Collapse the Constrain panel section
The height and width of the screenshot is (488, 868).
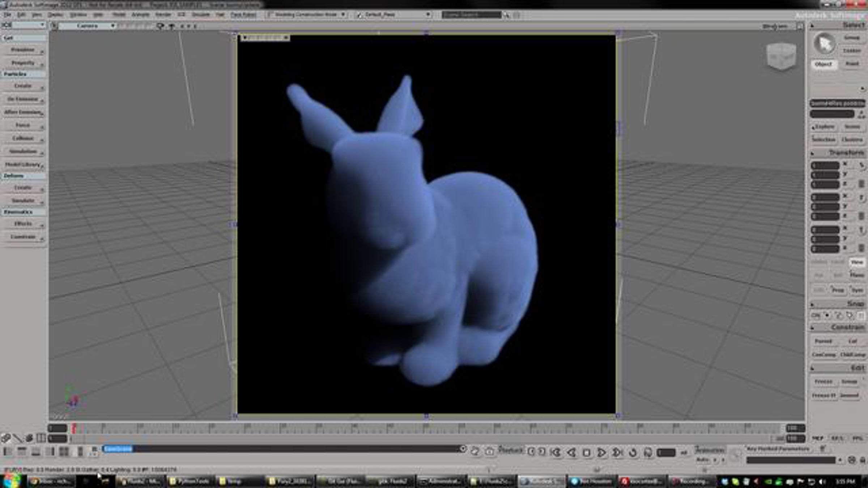coord(812,328)
